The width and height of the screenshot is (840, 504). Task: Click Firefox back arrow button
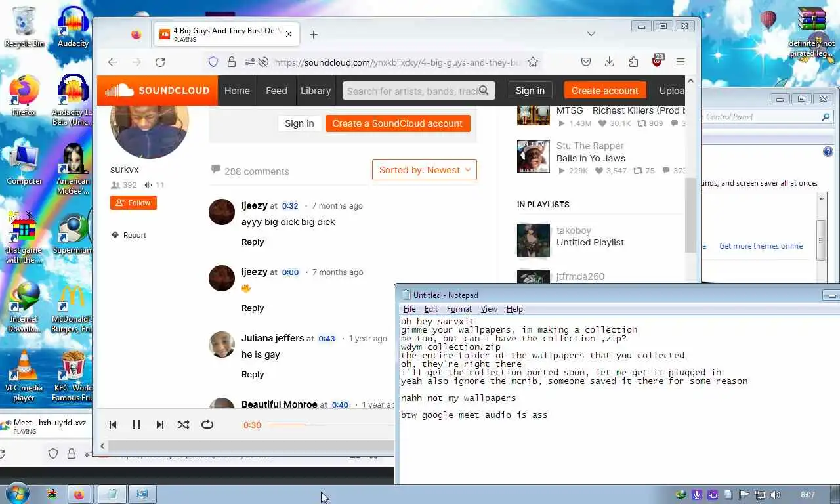(113, 62)
